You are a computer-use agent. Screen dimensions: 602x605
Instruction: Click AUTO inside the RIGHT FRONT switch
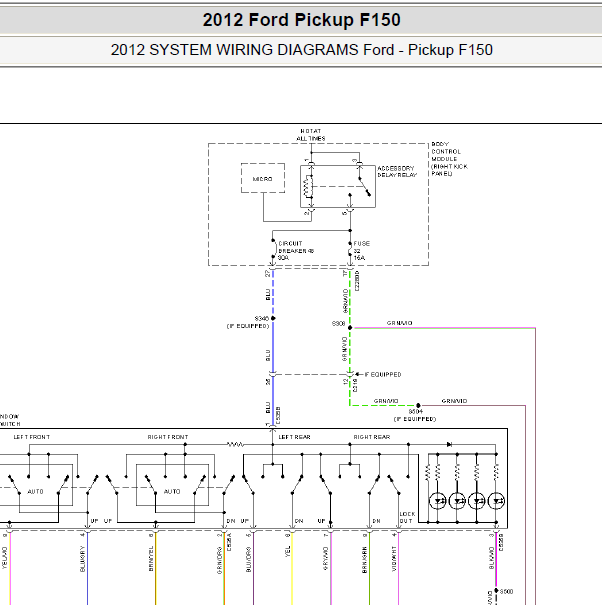(172, 492)
